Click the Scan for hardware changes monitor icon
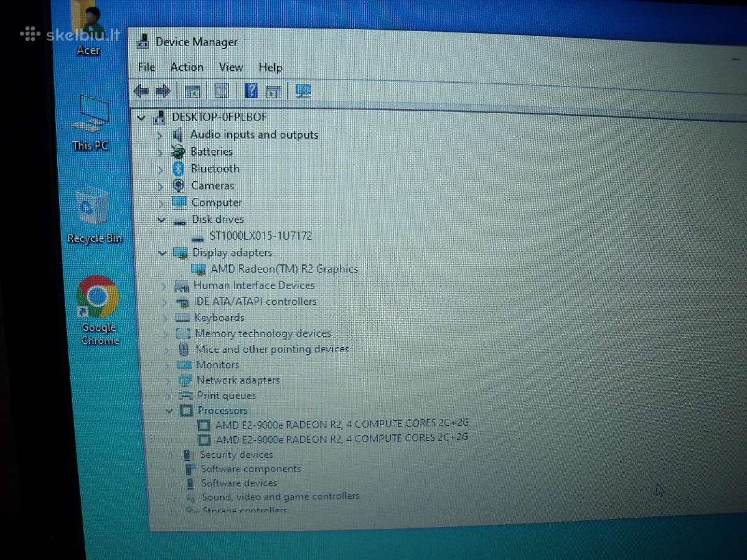 303,91
